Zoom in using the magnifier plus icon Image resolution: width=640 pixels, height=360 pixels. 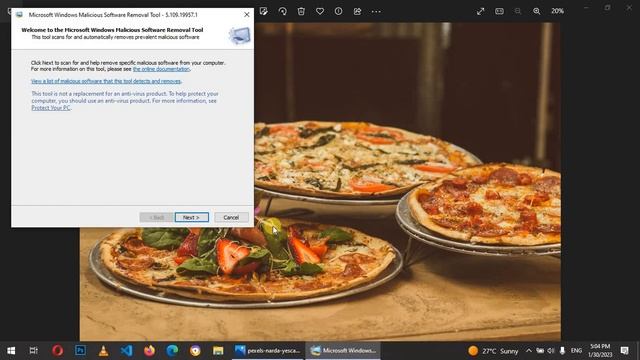[537, 11]
